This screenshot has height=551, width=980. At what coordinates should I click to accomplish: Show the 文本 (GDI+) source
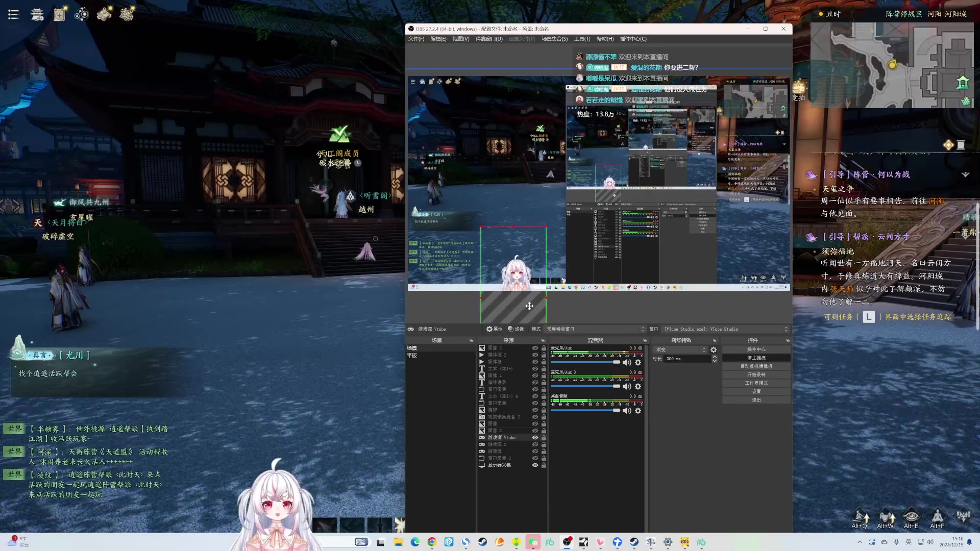tap(535, 369)
